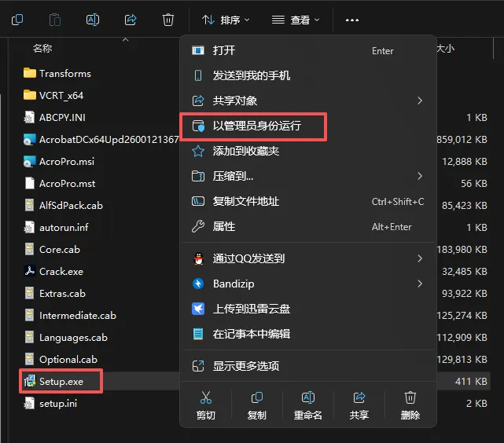Open 属性 properties from context menu
The image size is (504, 443).
click(x=308, y=226)
